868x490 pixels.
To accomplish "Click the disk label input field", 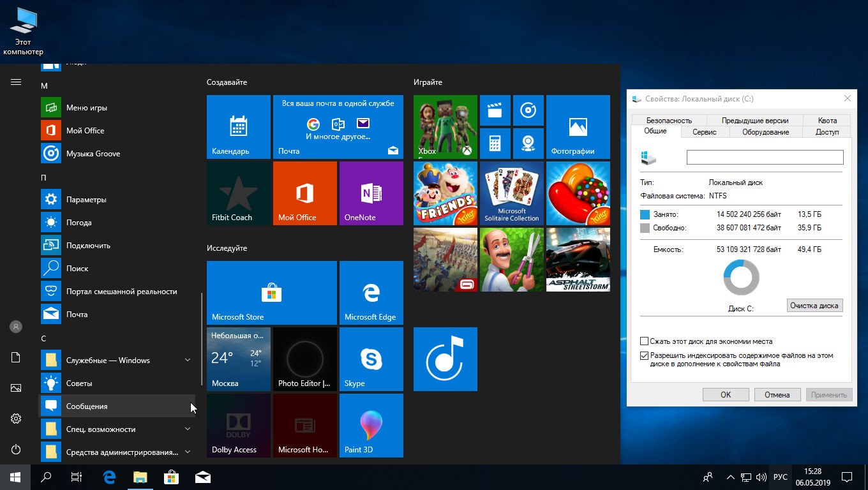I will point(765,157).
